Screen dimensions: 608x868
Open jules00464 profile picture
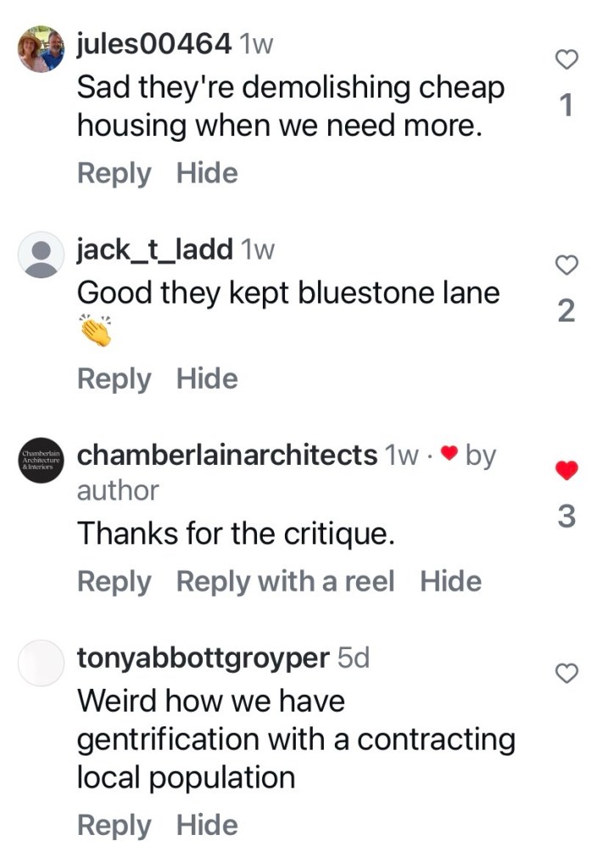coord(41,50)
